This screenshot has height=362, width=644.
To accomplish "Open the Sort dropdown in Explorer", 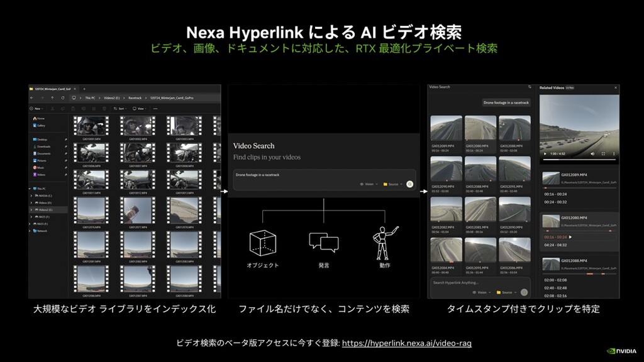I will point(120,109).
